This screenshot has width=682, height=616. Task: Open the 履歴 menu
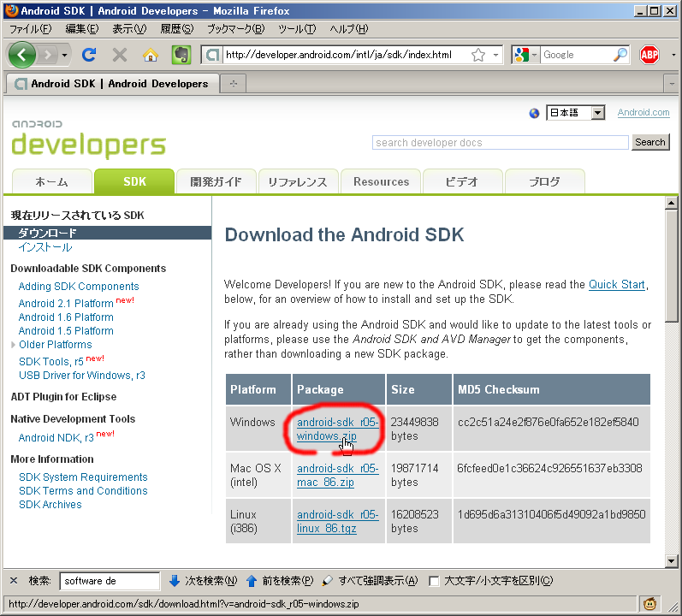[176, 29]
